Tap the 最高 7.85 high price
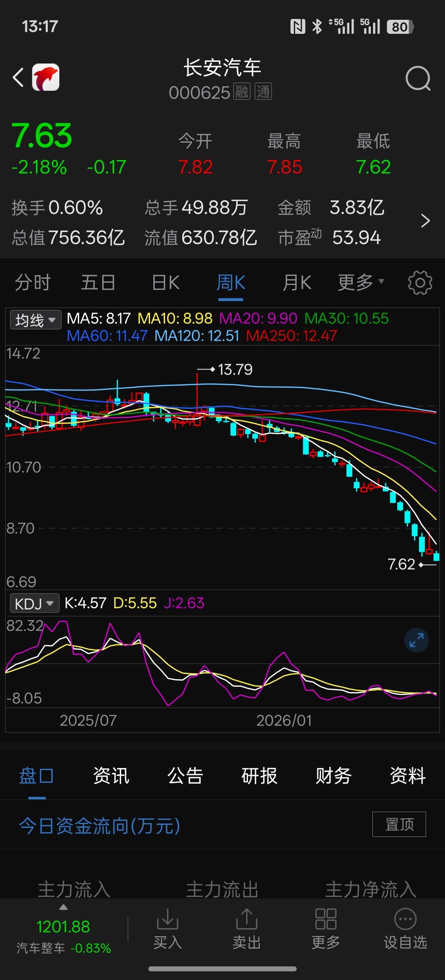 click(284, 154)
